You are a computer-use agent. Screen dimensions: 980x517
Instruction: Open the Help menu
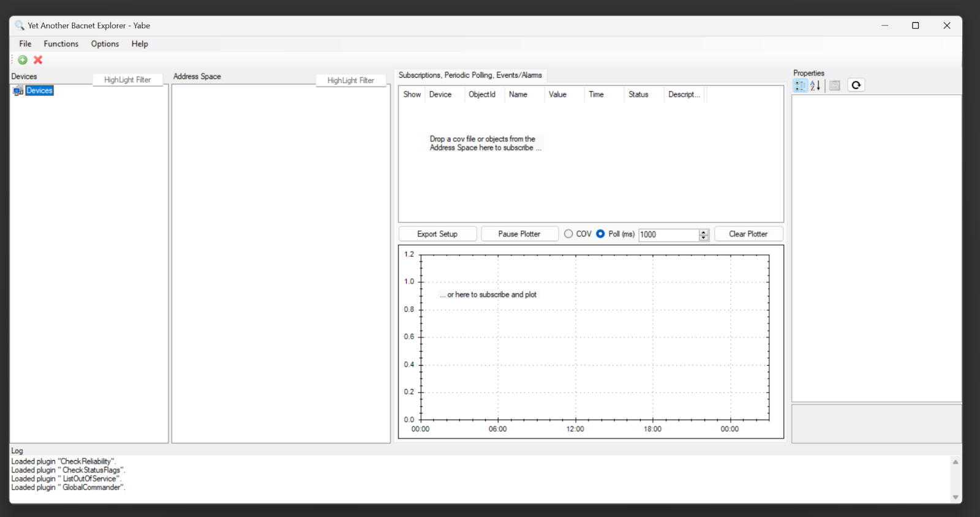point(140,44)
